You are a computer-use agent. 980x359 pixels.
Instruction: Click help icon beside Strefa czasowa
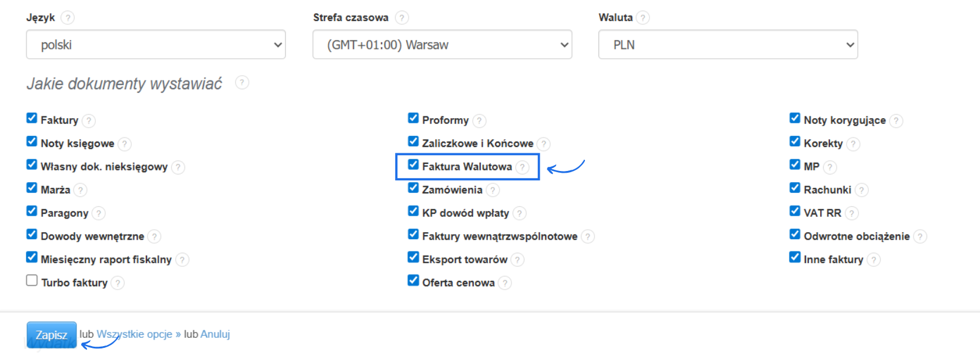[402, 18]
